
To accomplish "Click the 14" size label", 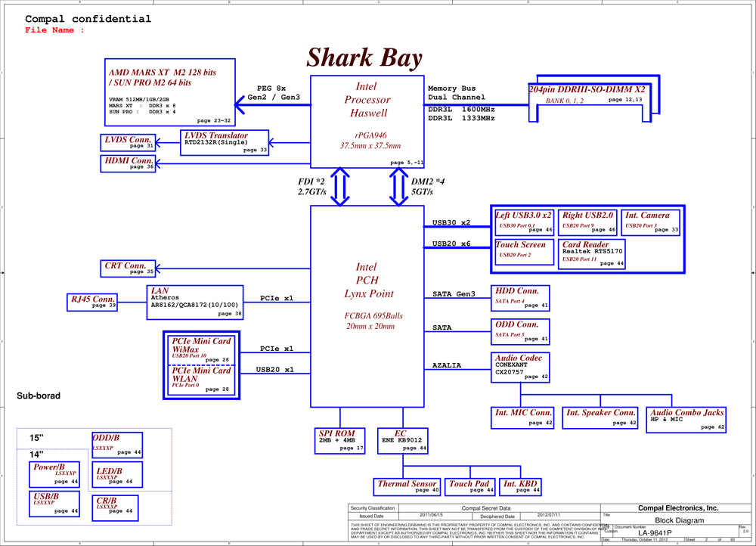I will pos(36,454).
